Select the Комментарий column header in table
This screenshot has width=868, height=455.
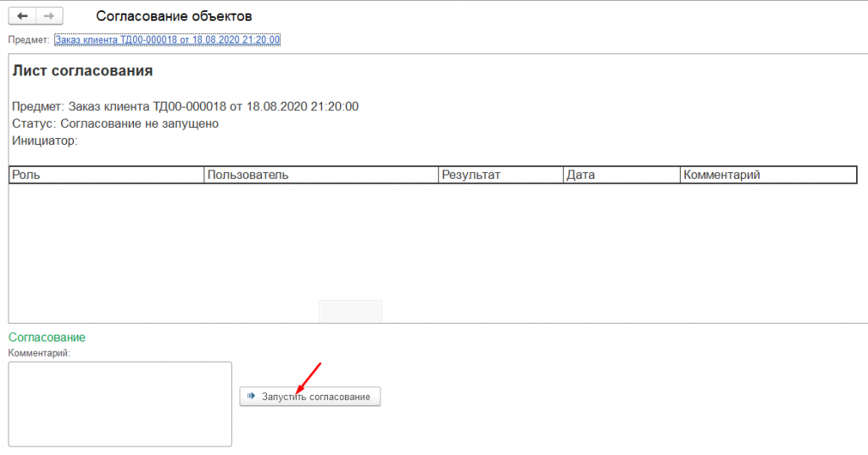coord(768,175)
